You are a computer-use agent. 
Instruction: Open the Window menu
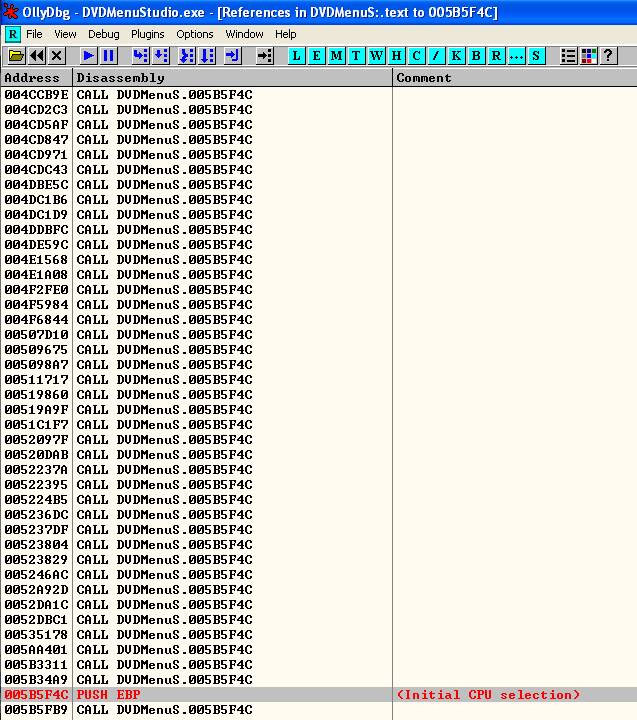click(x=244, y=34)
